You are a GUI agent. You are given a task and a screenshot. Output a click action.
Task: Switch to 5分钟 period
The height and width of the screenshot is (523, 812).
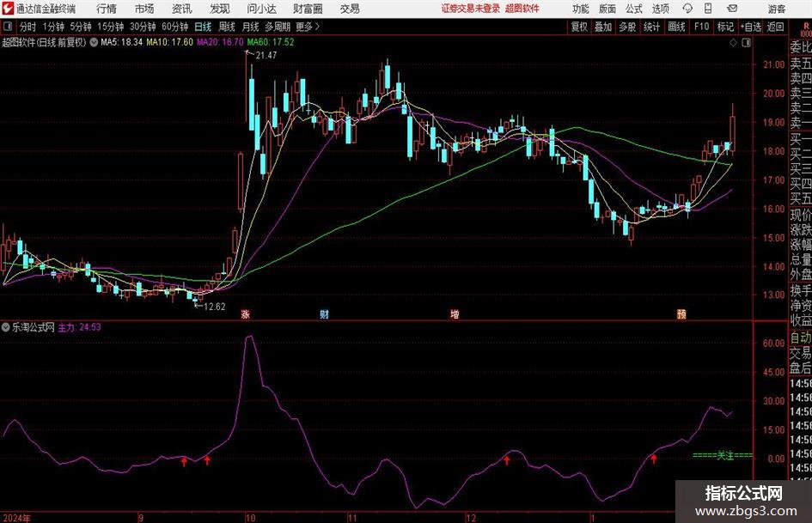[x=81, y=27]
